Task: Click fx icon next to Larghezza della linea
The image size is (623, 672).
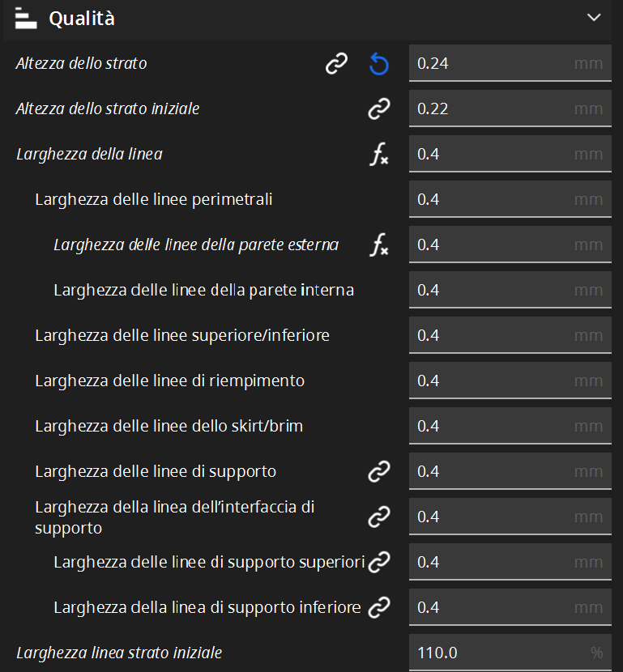Action: (379, 155)
